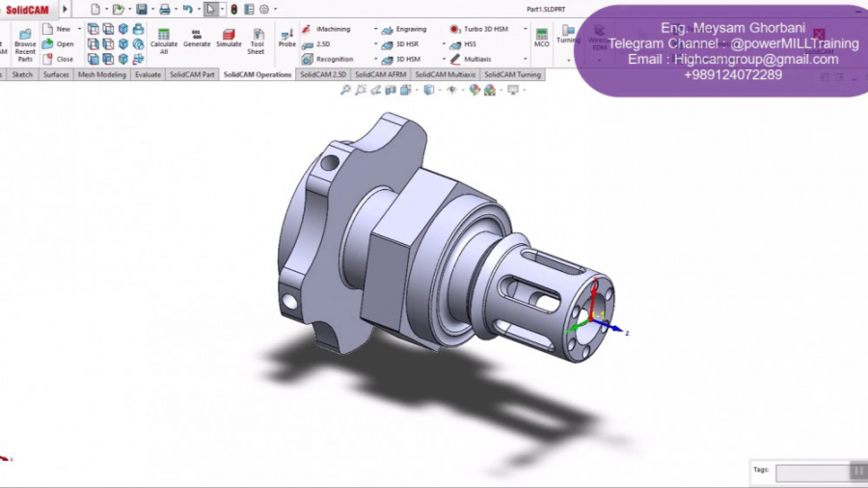Open the Turning dropdown arrow
Image resolution: width=868 pixels, height=488 pixels.
pos(568,60)
